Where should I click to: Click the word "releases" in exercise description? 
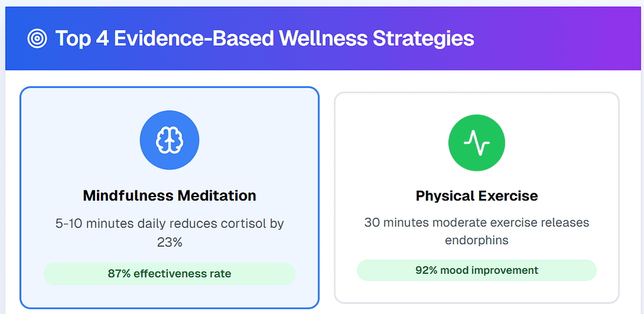coord(555,223)
